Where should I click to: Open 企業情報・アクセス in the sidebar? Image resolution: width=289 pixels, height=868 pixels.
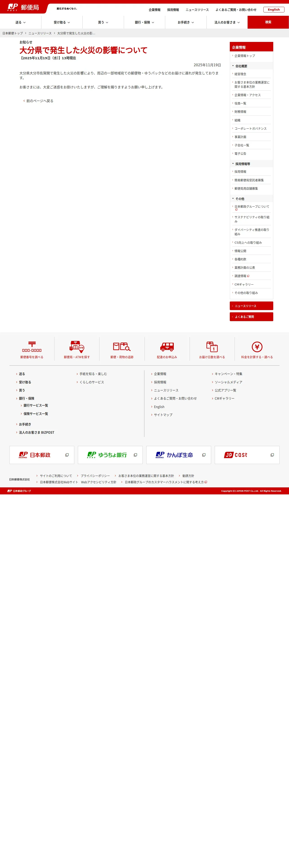click(x=248, y=95)
